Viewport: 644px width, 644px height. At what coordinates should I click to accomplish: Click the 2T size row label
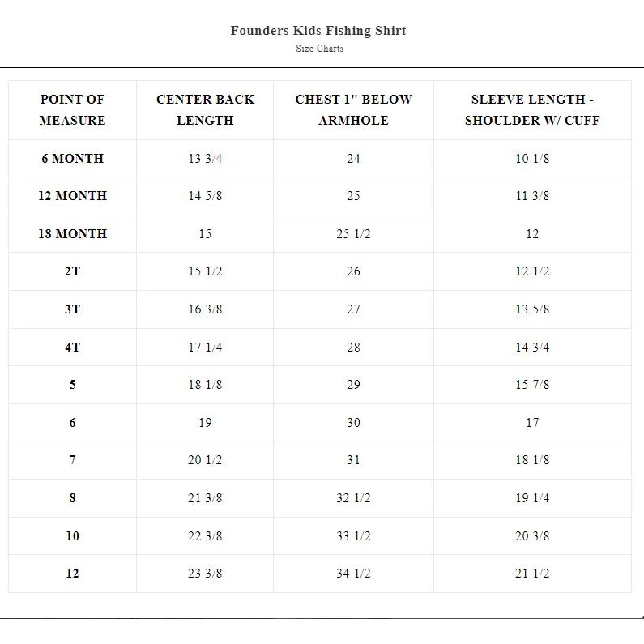click(72, 271)
